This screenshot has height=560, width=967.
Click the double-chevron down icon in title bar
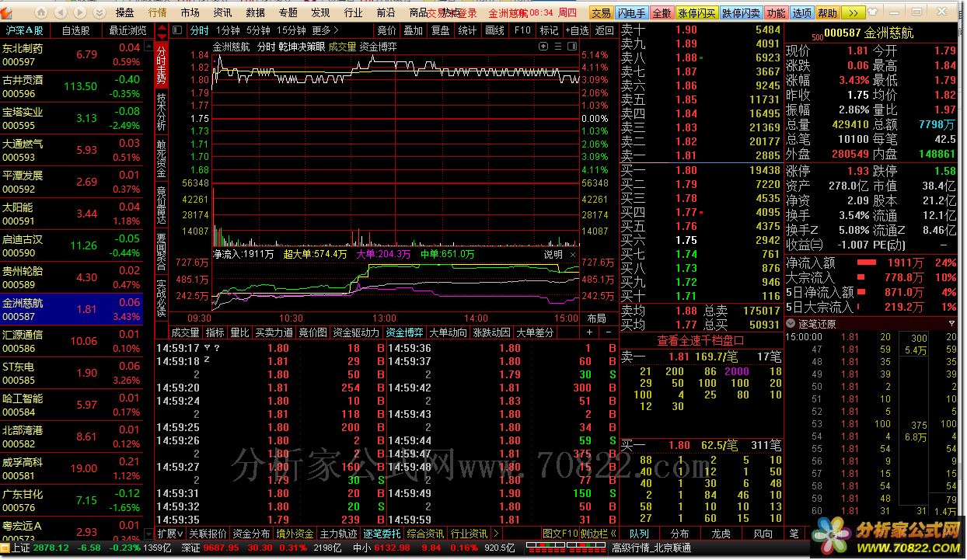[x=99, y=12]
